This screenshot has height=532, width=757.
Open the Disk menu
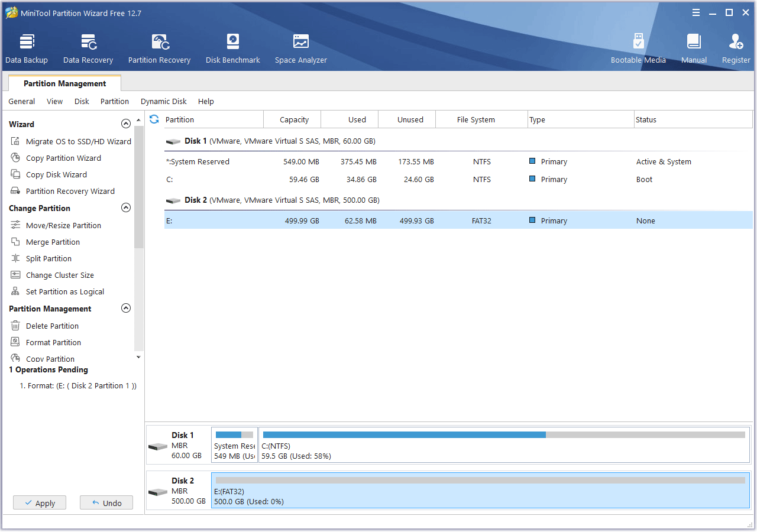(x=82, y=102)
